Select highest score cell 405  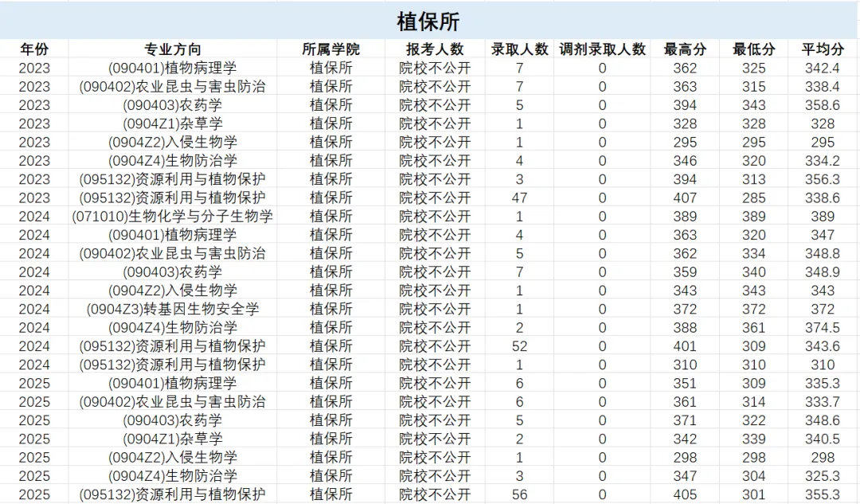685,494
